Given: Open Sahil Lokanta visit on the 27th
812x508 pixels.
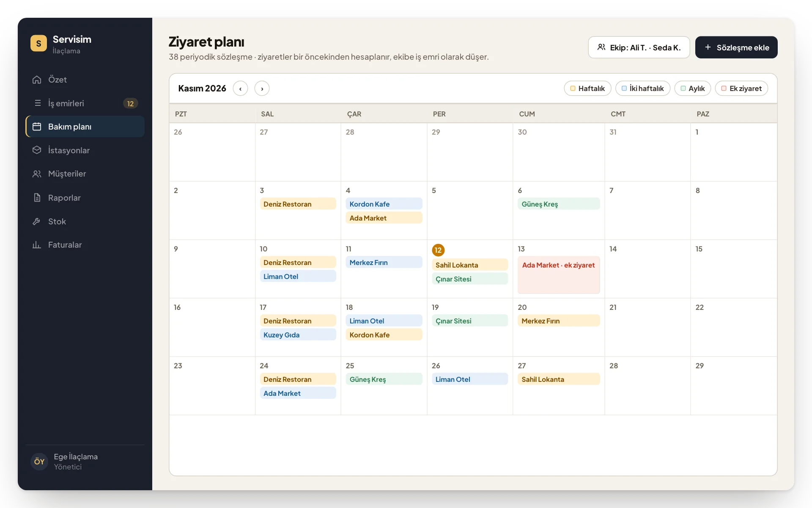Looking at the screenshot, I should [559, 379].
